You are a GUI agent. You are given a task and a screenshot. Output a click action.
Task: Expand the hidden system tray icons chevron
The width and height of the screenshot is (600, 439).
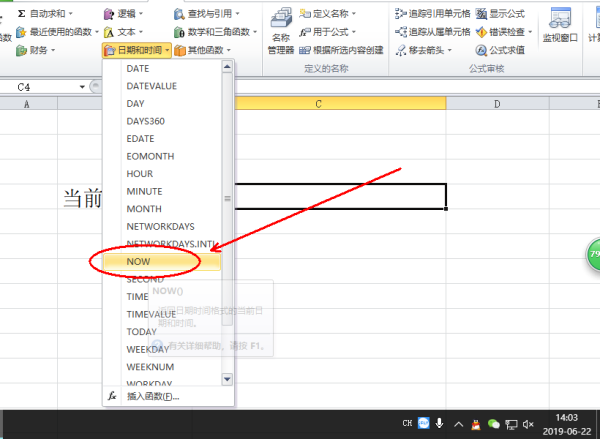pos(459,424)
